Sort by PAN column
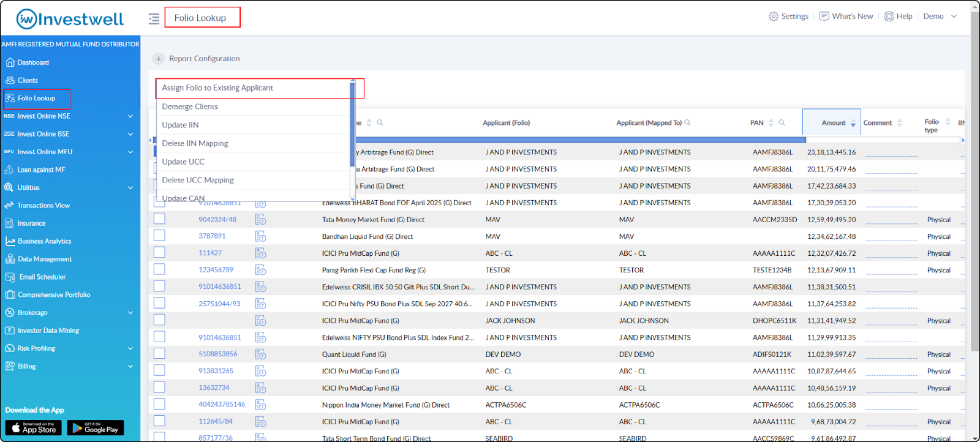The height and width of the screenshot is (442, 980). 771,123
